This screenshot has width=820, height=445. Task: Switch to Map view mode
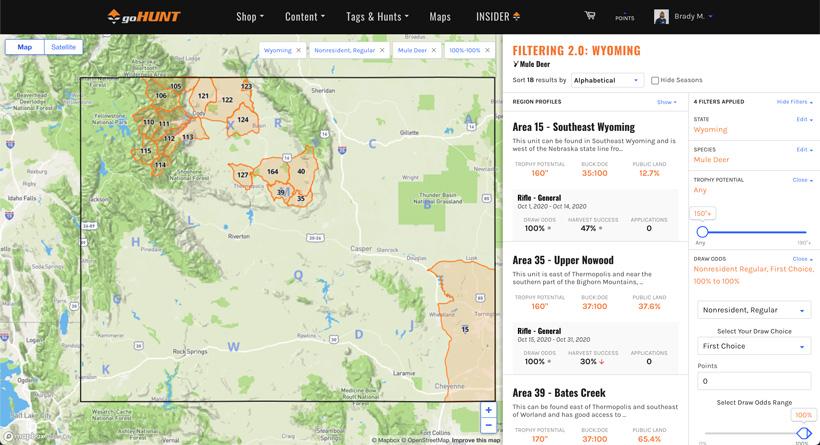(x=25, y=47)
